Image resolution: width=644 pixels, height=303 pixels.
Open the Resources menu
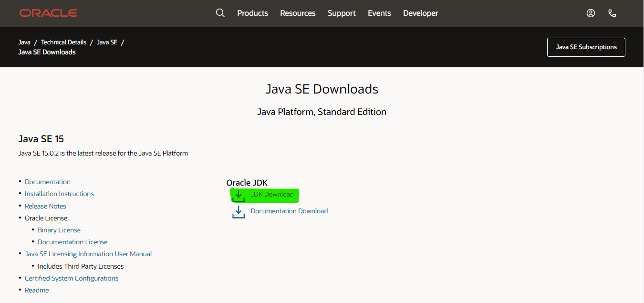(298, 13)
